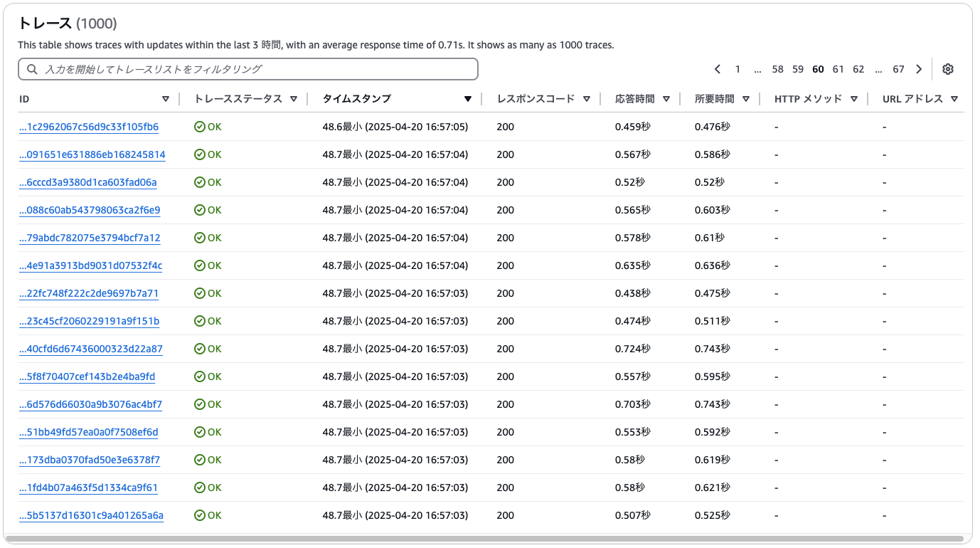Go to page 67
This screenshot has height=548, width=980.
(x=899, y=69)
